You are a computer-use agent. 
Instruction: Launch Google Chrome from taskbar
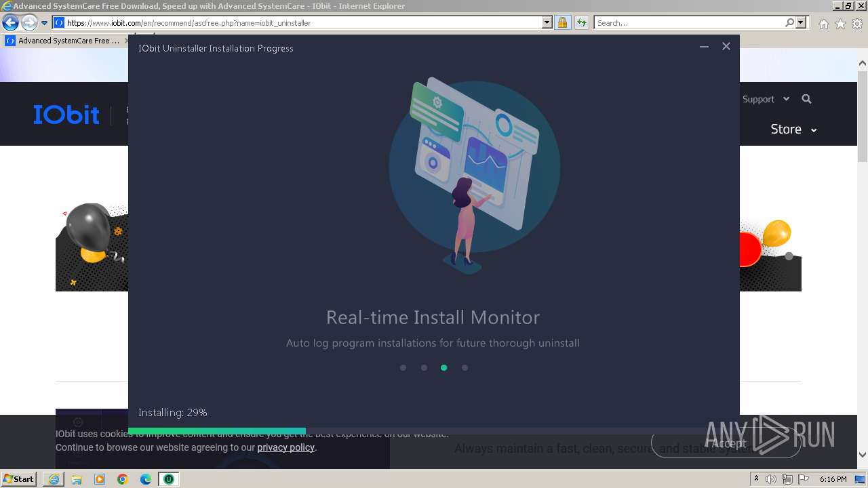(x=123, y=479)
